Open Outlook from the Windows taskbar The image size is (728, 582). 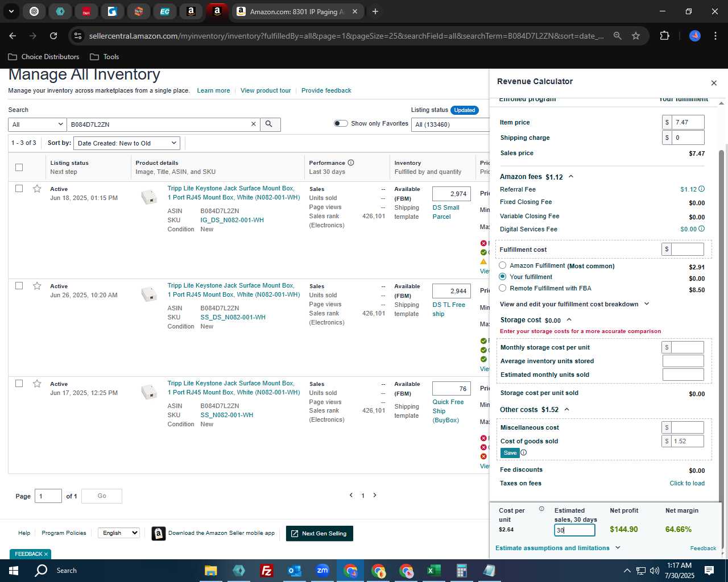point(295,571)
